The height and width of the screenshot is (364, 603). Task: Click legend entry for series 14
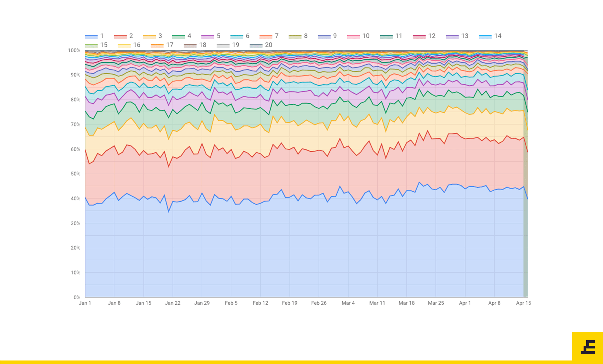[490, 36]
